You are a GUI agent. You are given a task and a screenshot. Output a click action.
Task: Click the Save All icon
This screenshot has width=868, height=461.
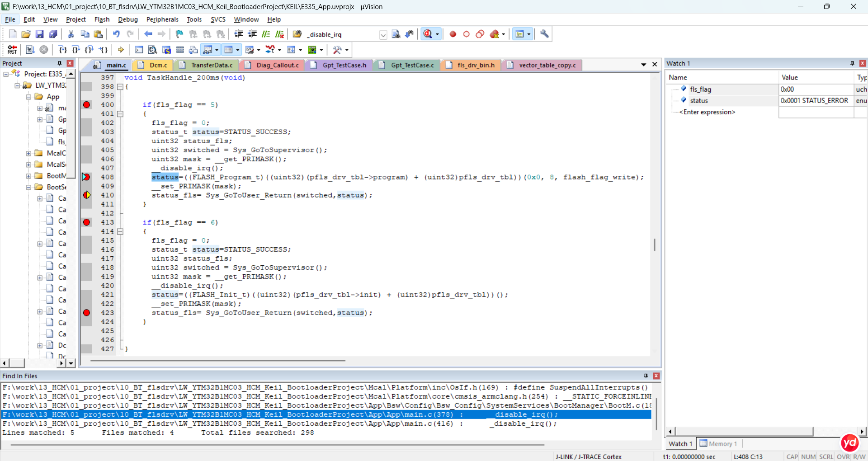[53, 34]
